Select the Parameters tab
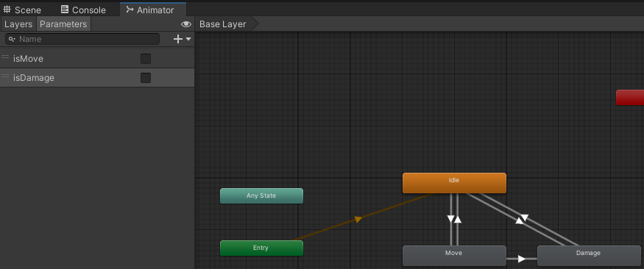644x269 pixels. 63,24
